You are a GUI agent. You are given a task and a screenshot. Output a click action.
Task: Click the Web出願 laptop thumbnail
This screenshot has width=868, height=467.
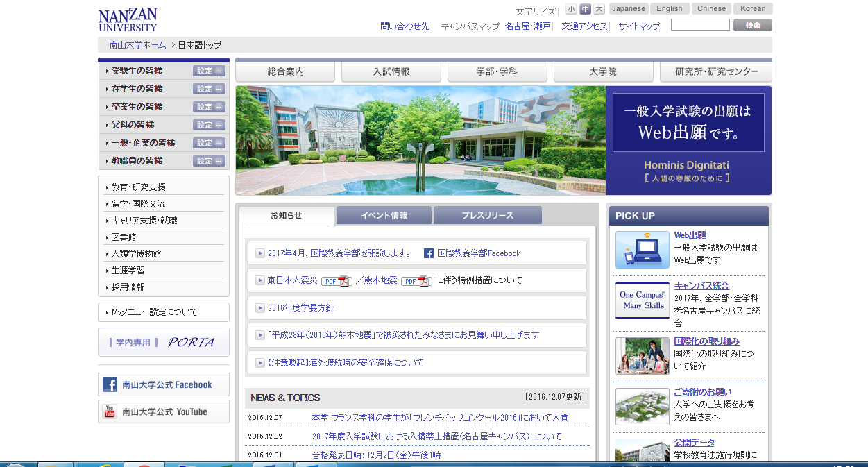coord(643,250)
